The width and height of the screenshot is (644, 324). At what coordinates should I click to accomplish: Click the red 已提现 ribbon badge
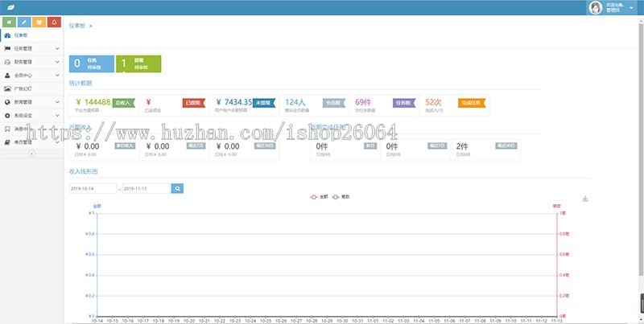click(x=194, y=103)
